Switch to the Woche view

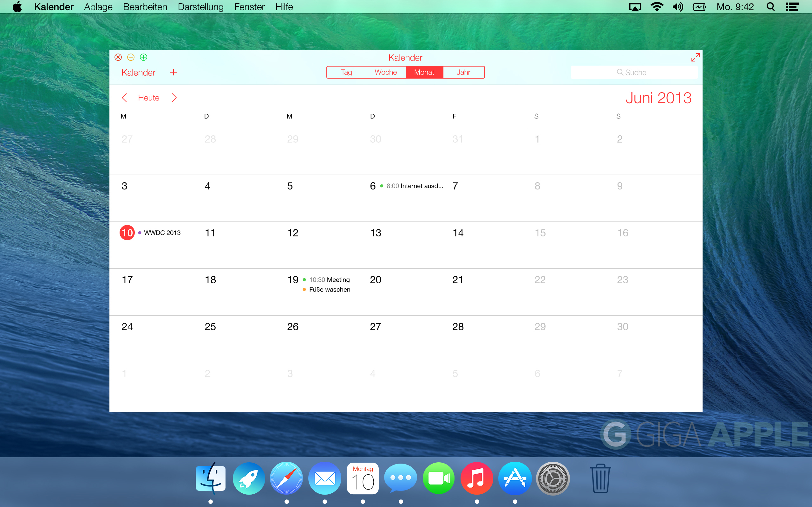385,73
